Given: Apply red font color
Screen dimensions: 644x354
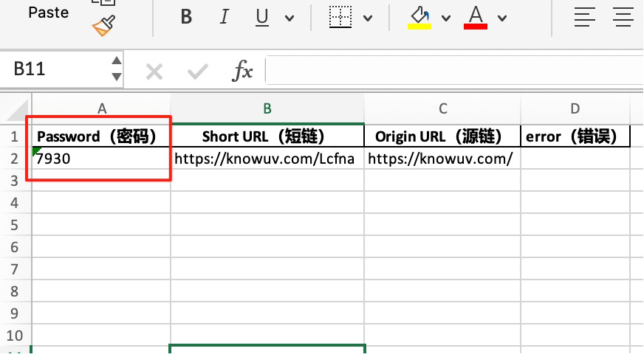Looking at the screenshot, I should click(x=475, y=18).
